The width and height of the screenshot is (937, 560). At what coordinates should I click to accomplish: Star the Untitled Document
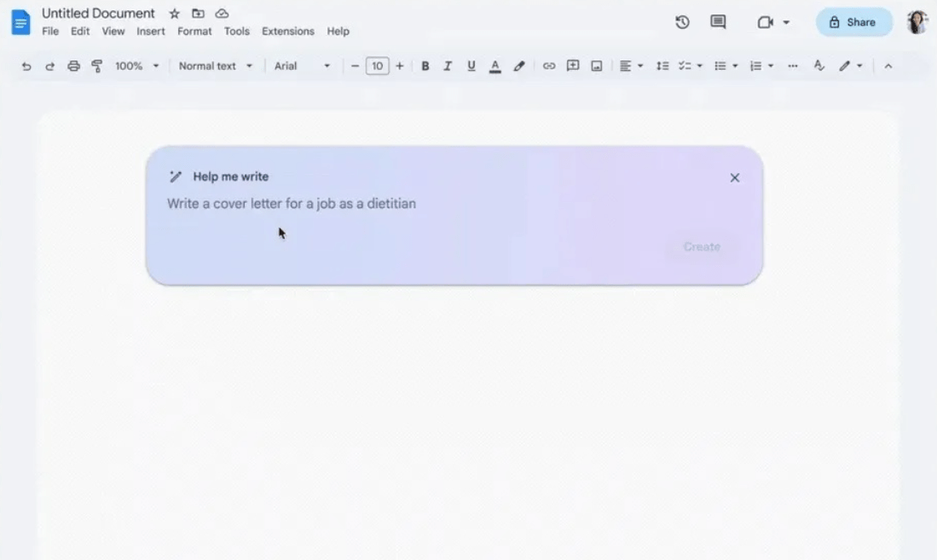(175, 14)
